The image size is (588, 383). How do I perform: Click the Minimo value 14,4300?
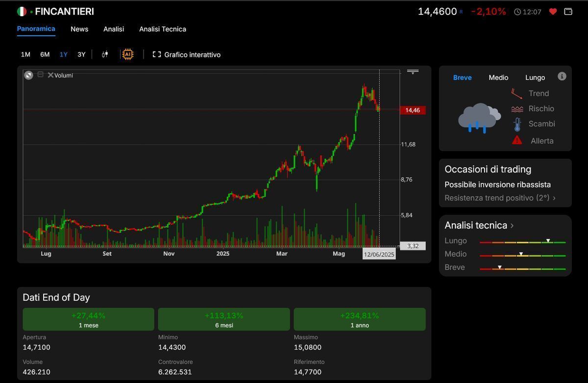(172, 347)
